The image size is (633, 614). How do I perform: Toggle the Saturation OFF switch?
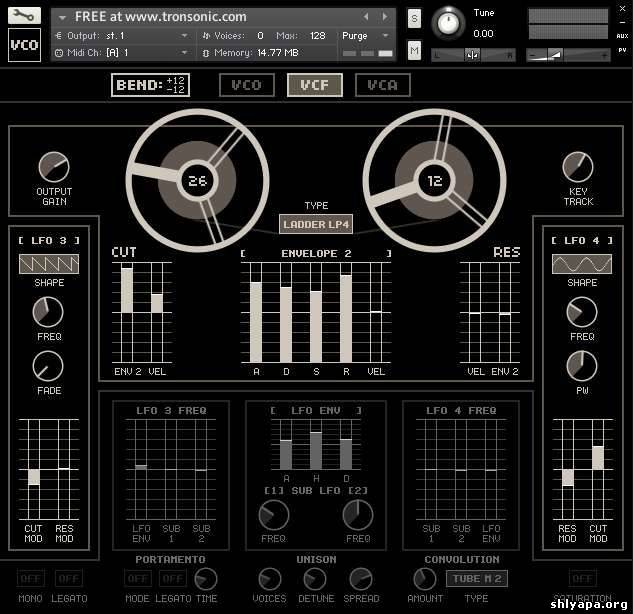tap(582, 578)
